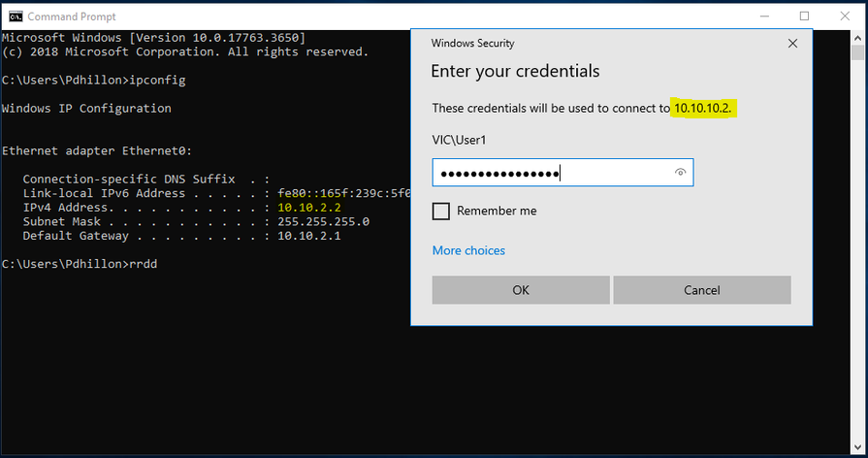This screenshot has height=458, width=868.
Task: Enable the Remember me checkbox
Action: pos(441,211)
